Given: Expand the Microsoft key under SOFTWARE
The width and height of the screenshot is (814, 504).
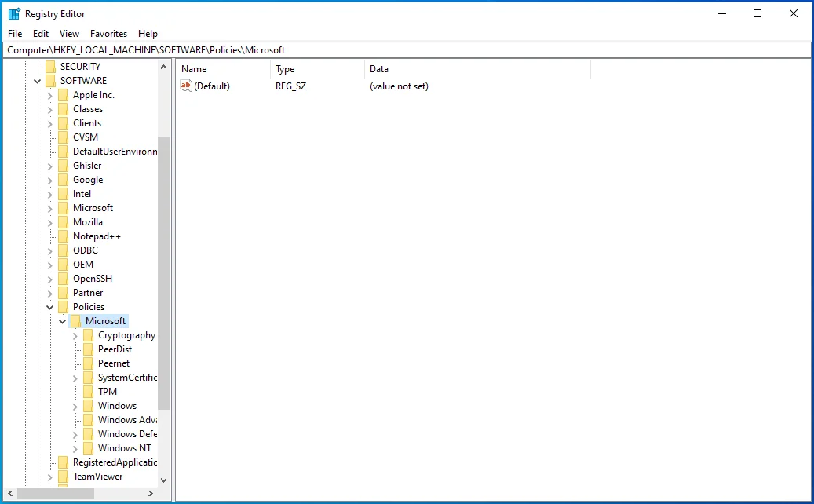Looking at the screenshot, I should (x=49, y=209).
